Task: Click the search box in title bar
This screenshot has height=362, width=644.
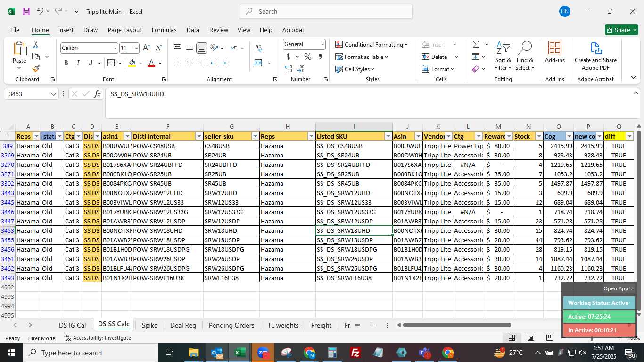Action: pyautogui.click(x=326, y=11)
